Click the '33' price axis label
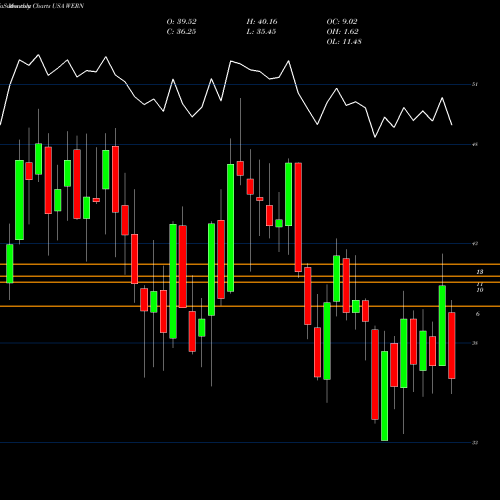Viewport: 500px width, 500px height. [x=475, y=443]
